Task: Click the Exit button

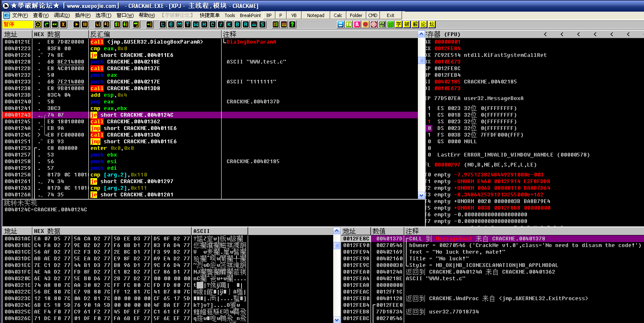Action: coord(390,15)
